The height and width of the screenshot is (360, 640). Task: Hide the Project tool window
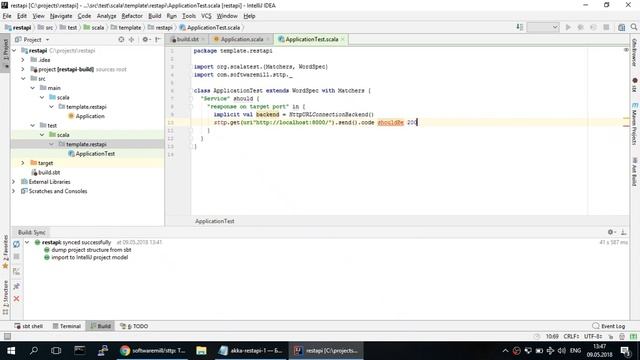coord(158,40)
